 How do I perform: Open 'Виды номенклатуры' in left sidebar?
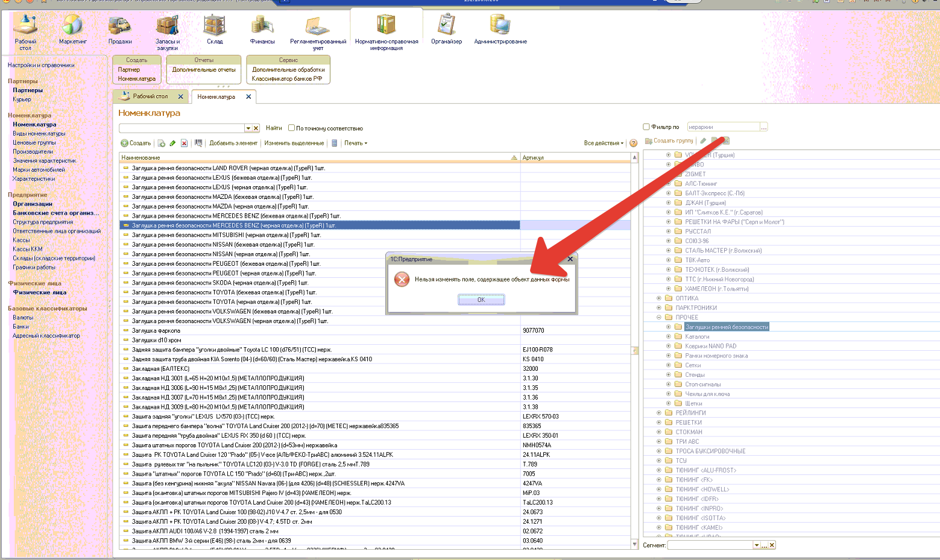coord(39,134)
